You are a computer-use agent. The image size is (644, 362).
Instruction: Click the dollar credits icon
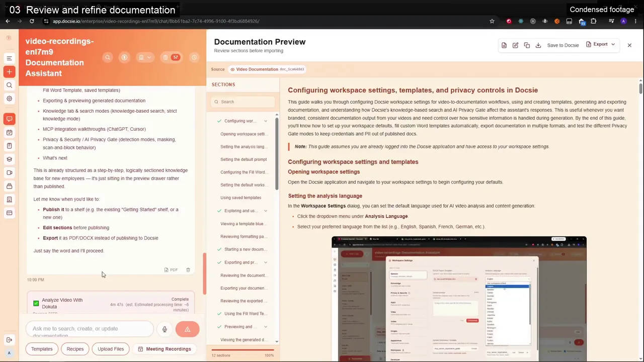coord(124,57)
